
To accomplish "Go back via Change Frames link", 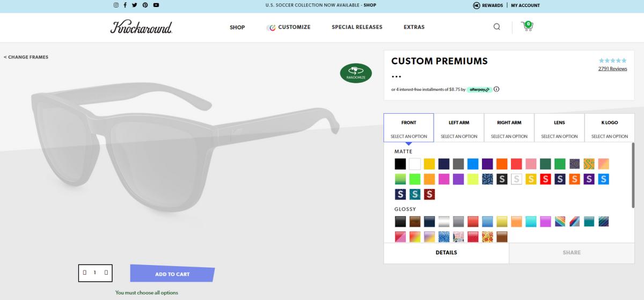I will tap(26, 57).
